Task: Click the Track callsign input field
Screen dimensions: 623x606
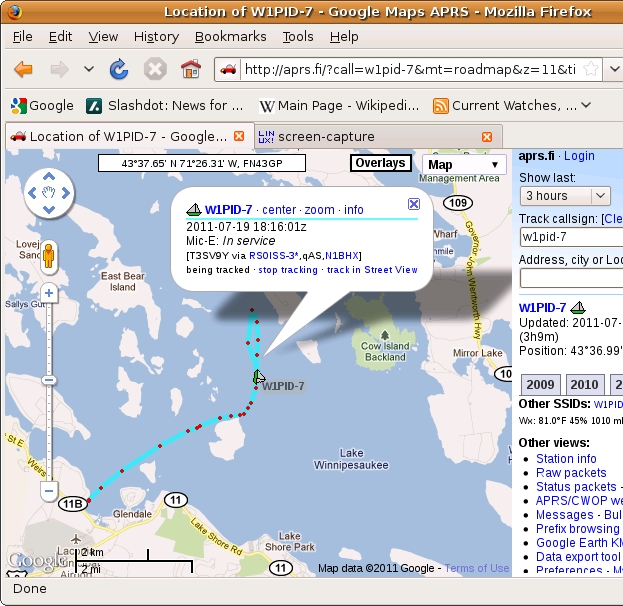Action: (x=571, y=237)
